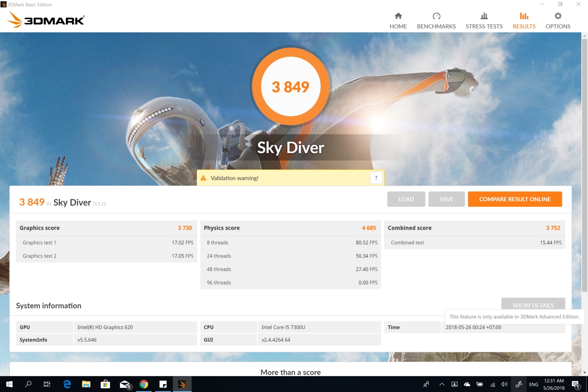Image resolution: width=588 pixels, height=392 pixels.
Task: Open the RESULTS tab
Action: click(524, 21)
